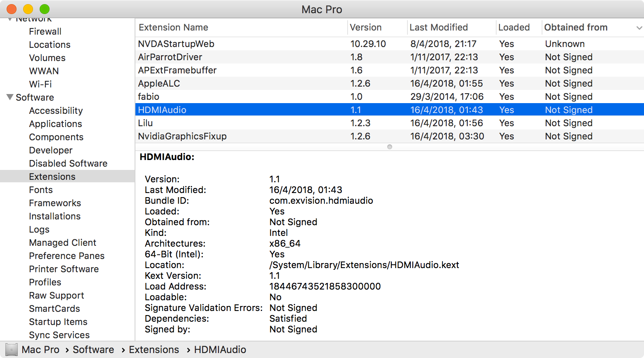Click the bundle ID com.exvision.hdmiaudio
The image size is (644, 358).
321,200
